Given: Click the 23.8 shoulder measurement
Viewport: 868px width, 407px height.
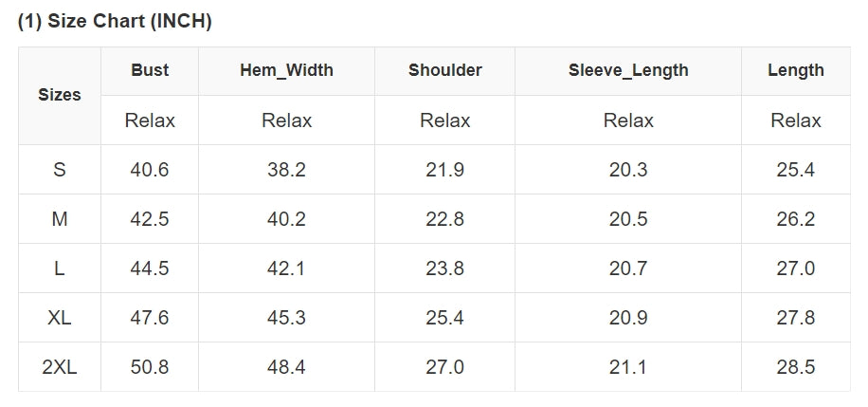Looking at the screenshot, I should point(444,268).
